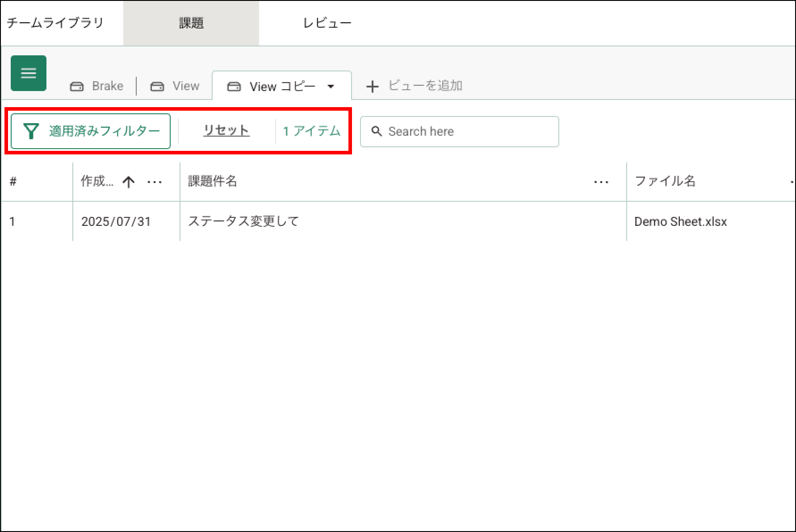Switch to the View tab
796x532 pixels.
coord(175,86)
